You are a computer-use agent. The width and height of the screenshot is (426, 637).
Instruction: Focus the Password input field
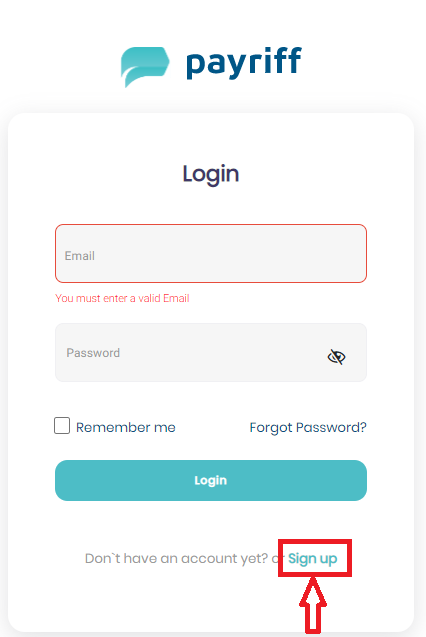(211, 352)
